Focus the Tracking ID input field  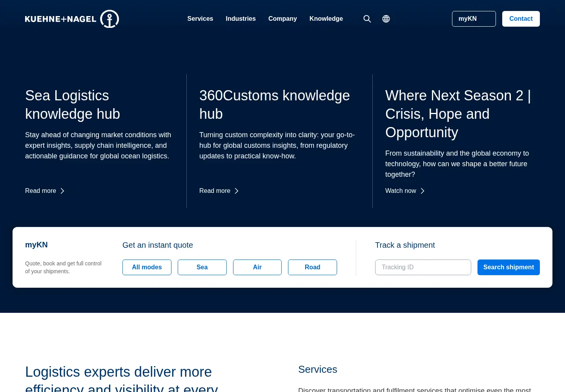423,267
